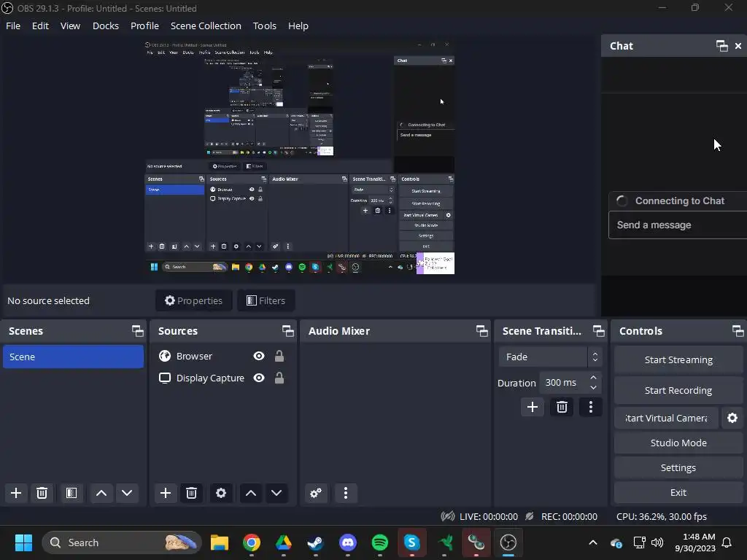Open source properties gear in Sources dock
The height and width of the screenshot is (560, 747).
(221, 493)
